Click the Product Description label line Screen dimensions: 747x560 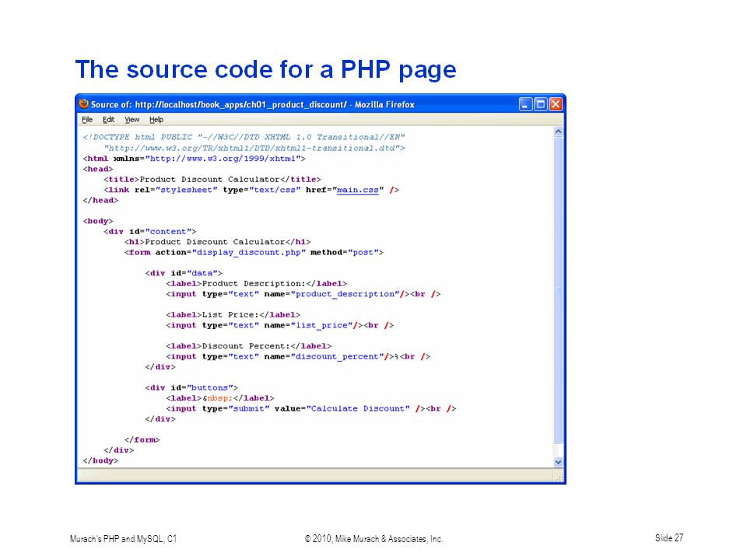pos(256,284)
